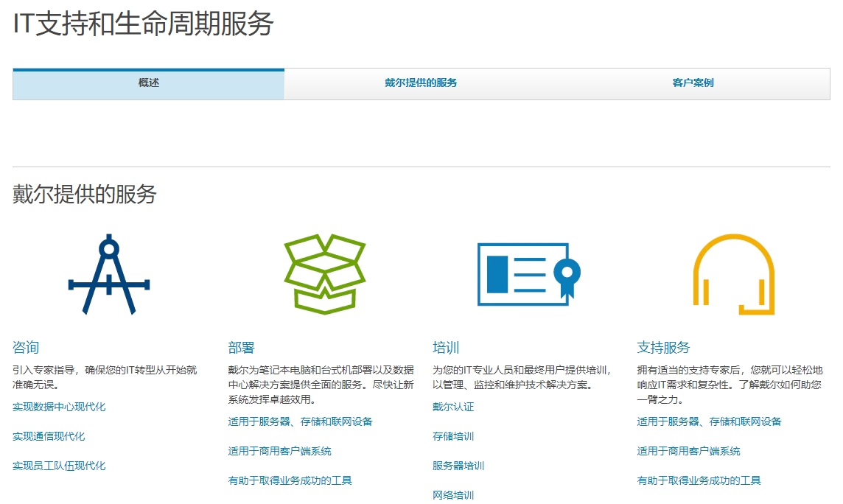Open the 实现数据中心现代化 link
The height and width of the screenshot is (504, 843).
[x=58, y=406]
